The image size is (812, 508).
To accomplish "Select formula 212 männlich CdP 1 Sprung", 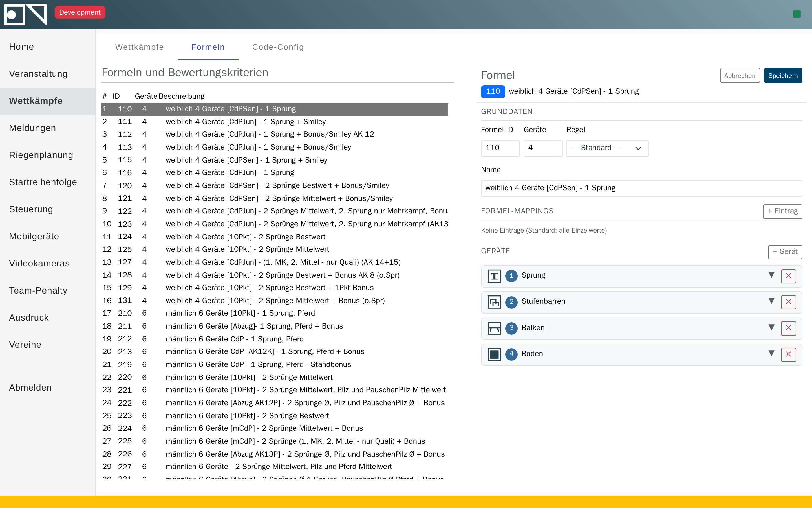I will [x=275, y=339].
